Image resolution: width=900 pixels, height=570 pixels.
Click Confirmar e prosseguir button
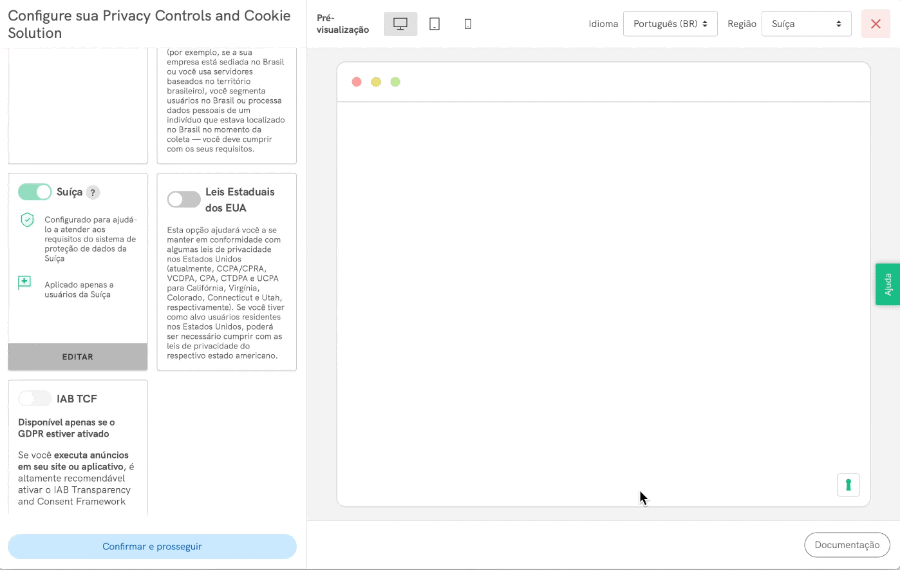click(152, 547)
